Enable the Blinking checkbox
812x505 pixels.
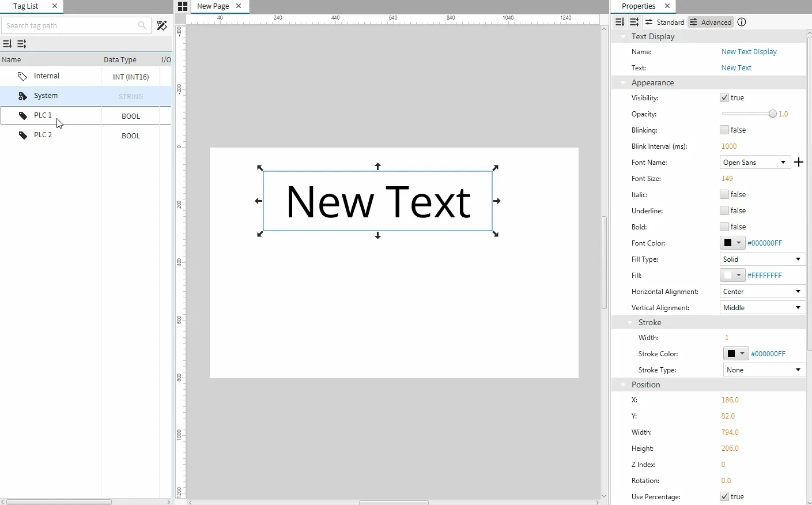click(x=724, y=130)
